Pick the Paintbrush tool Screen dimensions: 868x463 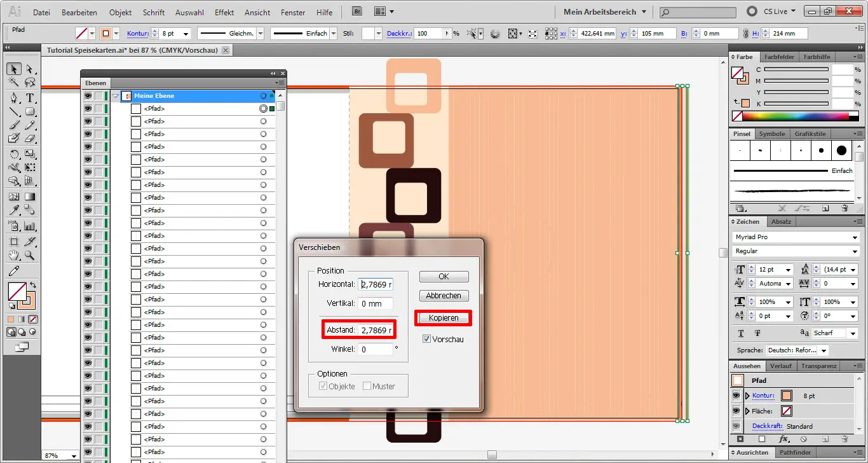(x=14, y=126)
